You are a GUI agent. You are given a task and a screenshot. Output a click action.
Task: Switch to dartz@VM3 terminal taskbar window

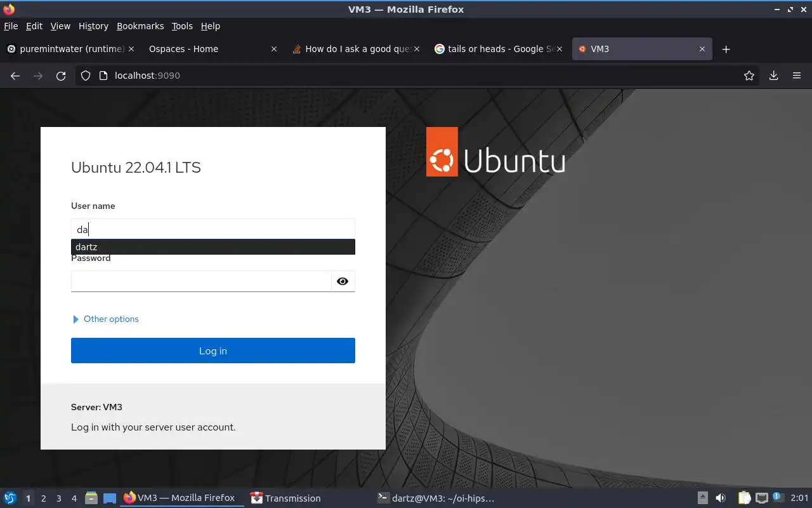tap(436, 498)
